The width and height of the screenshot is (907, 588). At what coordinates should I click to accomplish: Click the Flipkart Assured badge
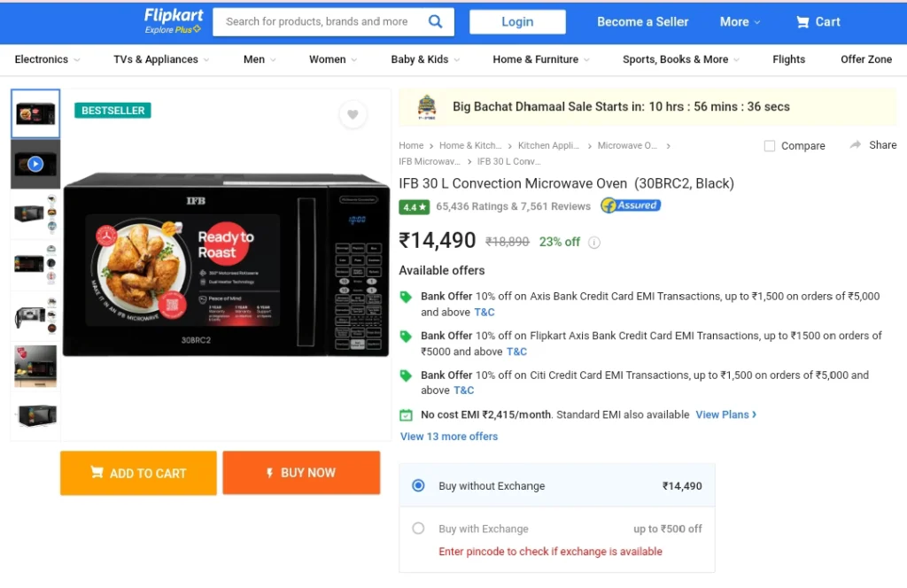tap(631, 205)
